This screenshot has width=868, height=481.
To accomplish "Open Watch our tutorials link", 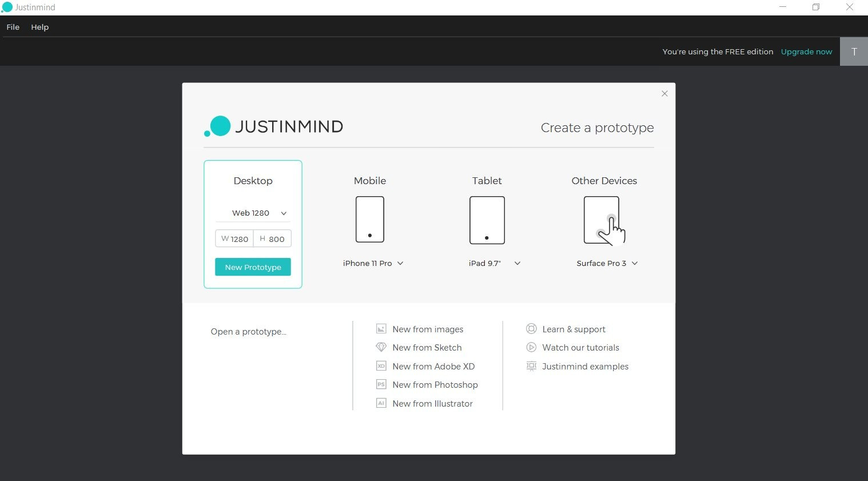I will click(x=580, y=348).
